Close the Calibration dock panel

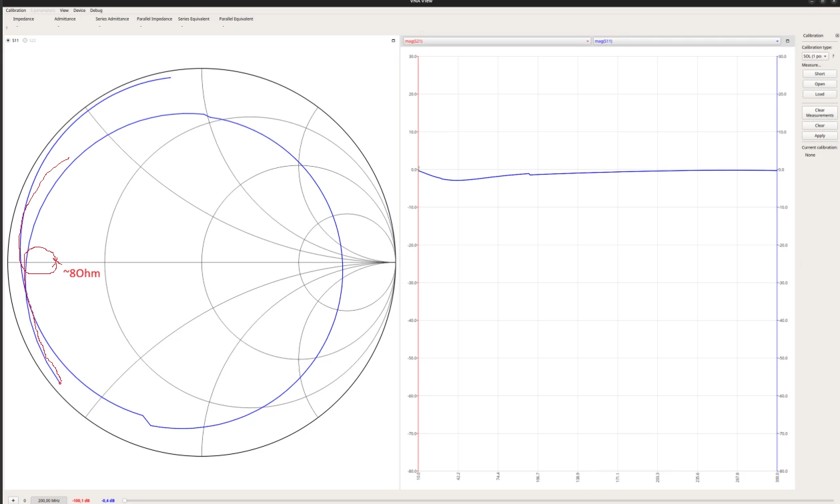(x=837, y=35)
